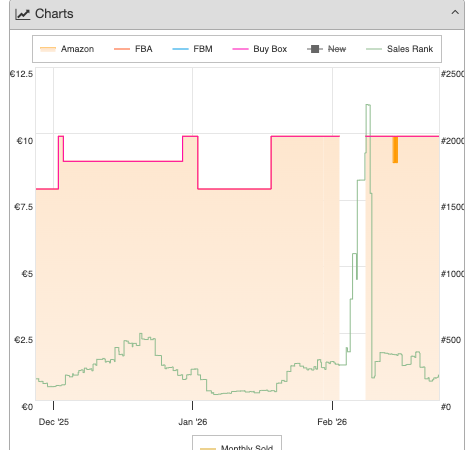Click the Charts line-graph icon
Image resolution: width=474 pixels, height=450 pixels.
coord(23,14)
